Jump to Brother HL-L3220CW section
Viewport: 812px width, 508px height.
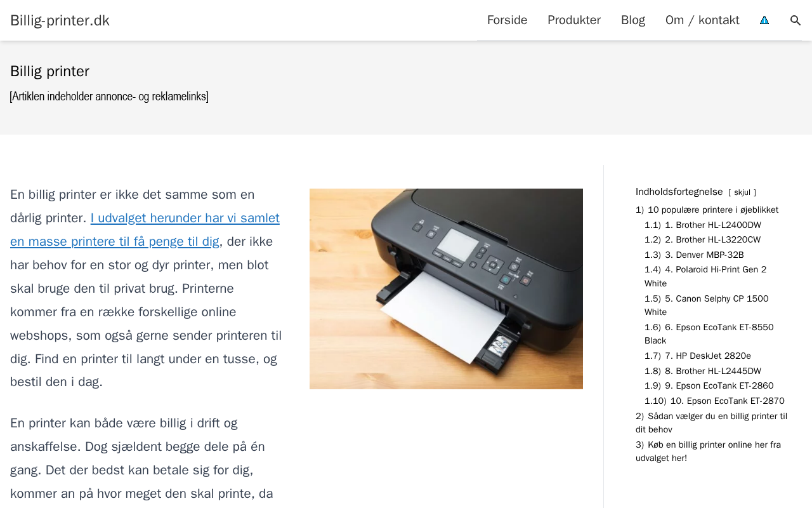(x=702, y=240)
